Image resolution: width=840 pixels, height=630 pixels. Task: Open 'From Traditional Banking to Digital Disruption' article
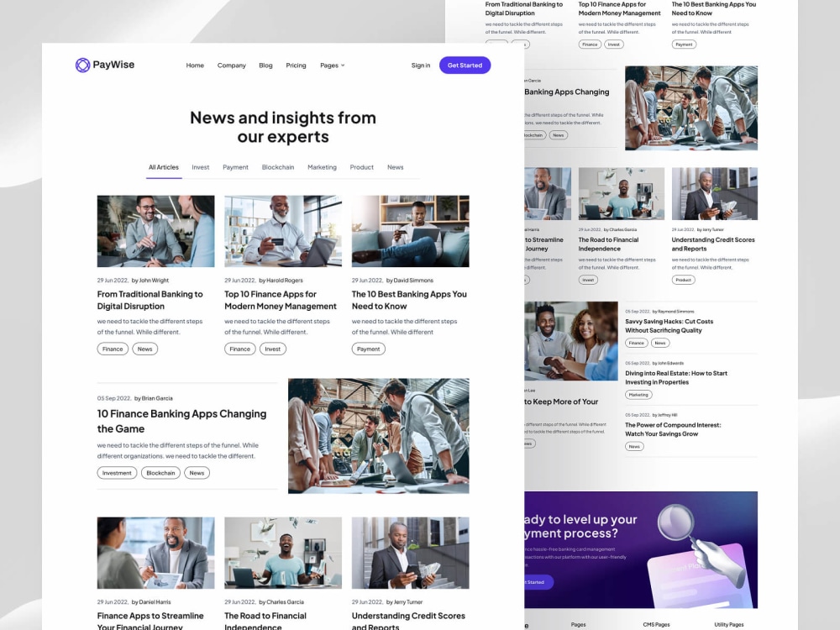pyautogui.click(x=150, y=300)
